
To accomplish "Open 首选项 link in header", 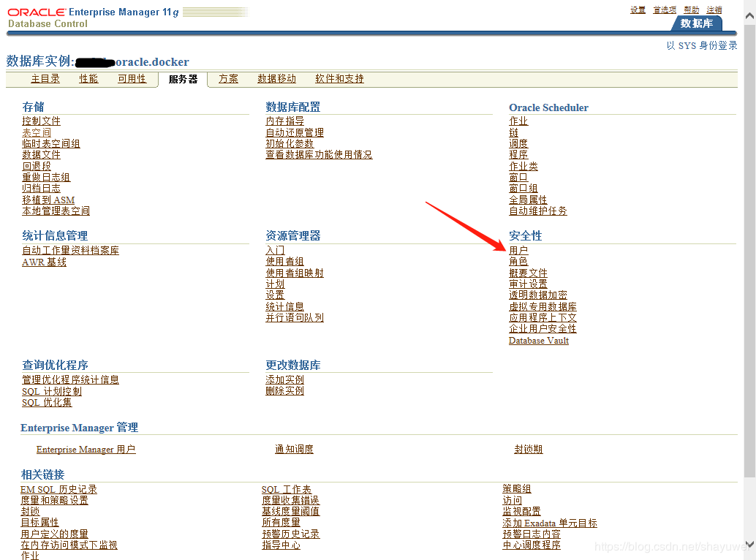I will (x=665, y=10).
